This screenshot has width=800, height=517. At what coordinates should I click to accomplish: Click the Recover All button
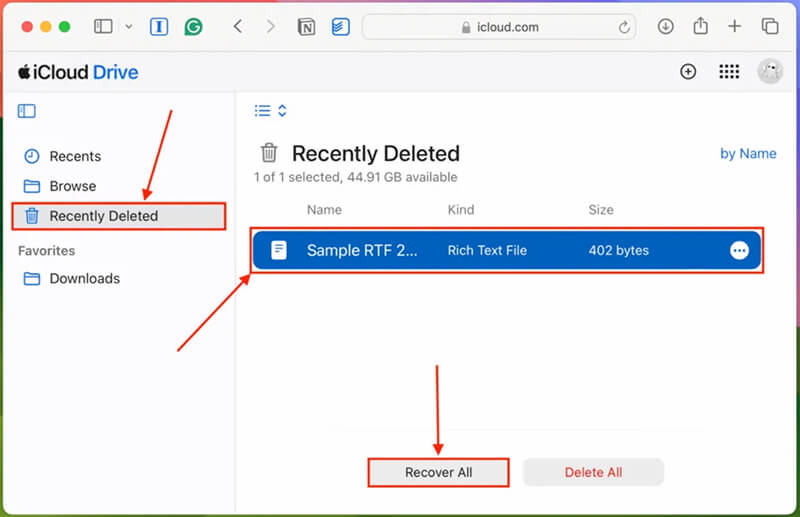pyautogui.click(x=438, y=473)
